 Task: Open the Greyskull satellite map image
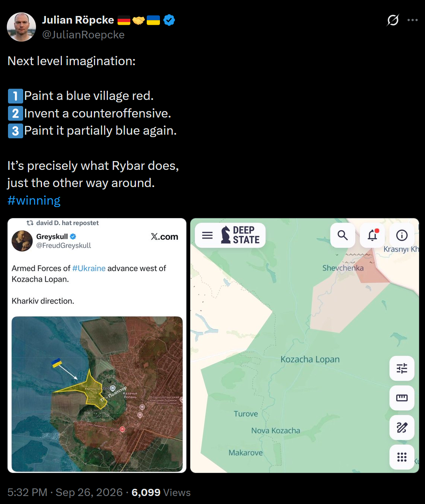click(x=97, y=394)
